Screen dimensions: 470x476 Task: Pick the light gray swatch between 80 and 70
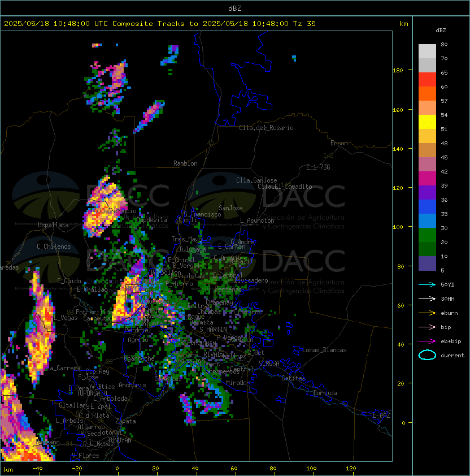pos(427,51)
